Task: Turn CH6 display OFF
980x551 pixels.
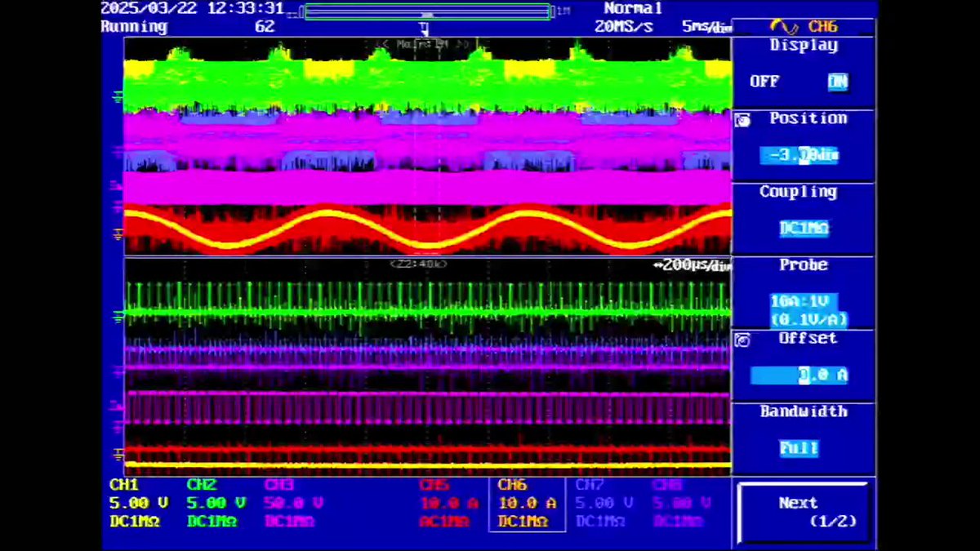Action: (x=764, y=82)
